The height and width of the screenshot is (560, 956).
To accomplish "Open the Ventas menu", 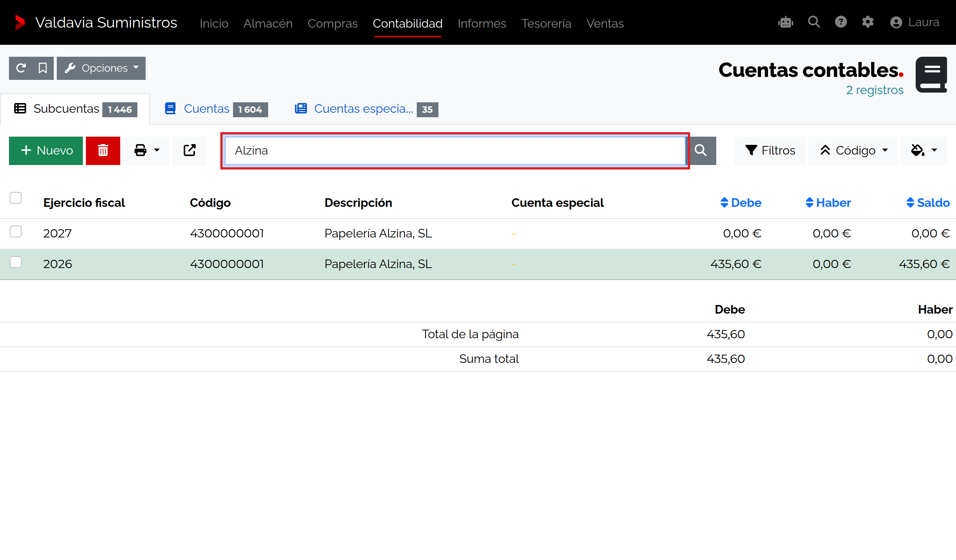I will click(x=605, y=23).
